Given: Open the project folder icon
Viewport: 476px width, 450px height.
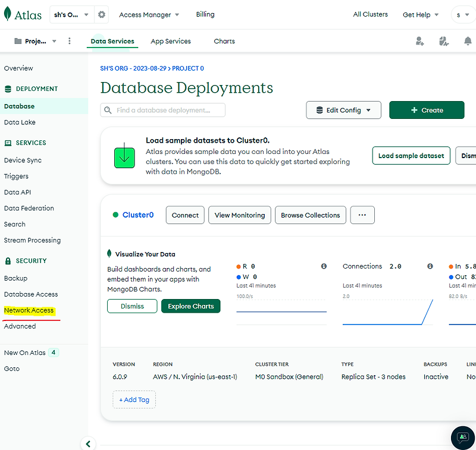Looking at the screenshot, I should click(18, 41).
